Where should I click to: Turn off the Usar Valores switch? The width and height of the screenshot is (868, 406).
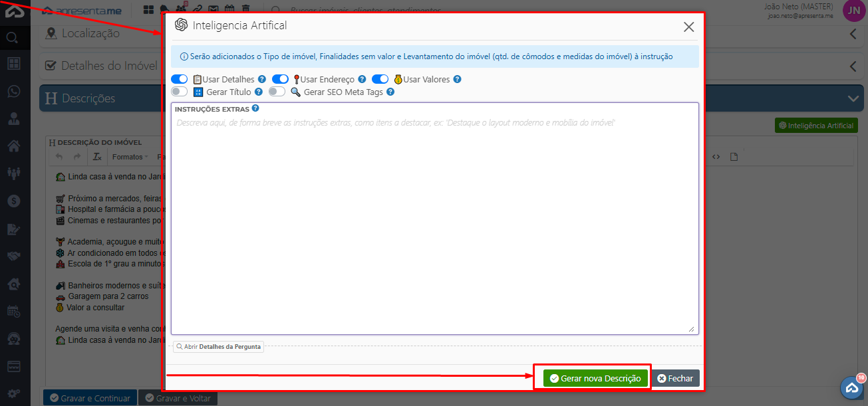click(380, 79)
